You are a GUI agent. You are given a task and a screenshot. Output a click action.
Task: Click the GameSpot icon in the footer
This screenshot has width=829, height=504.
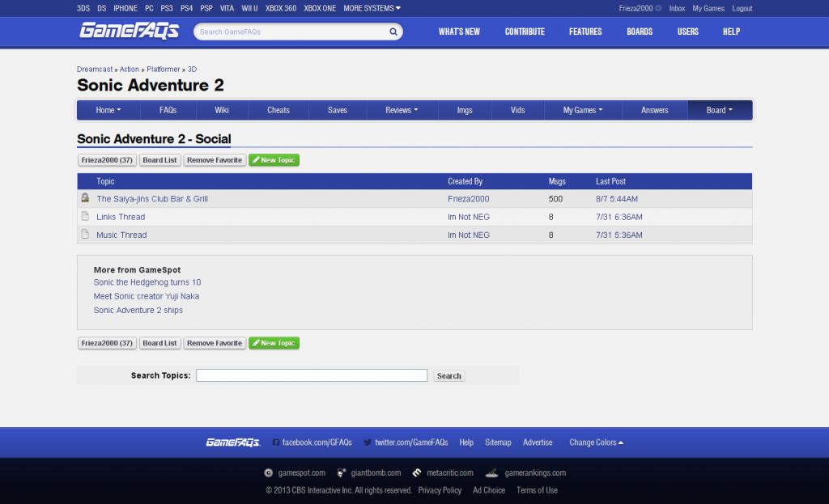click(x=269, y=472)
